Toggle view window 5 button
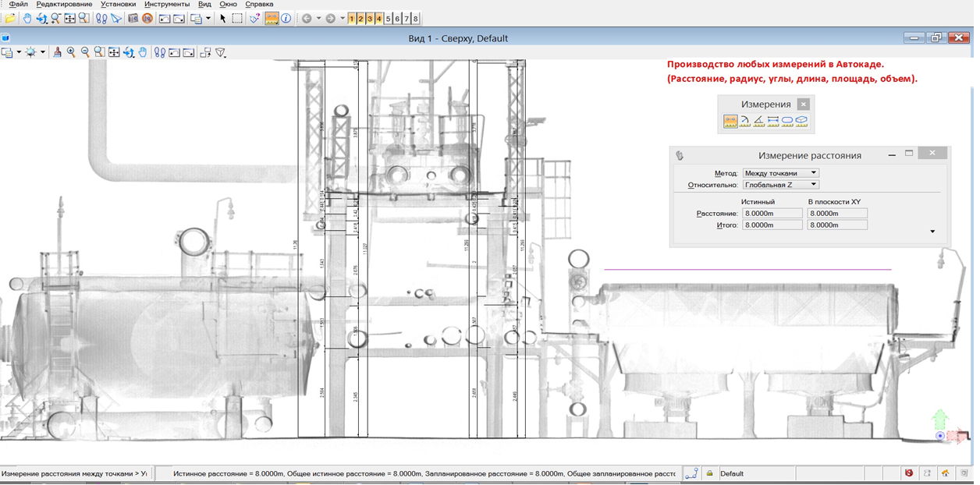 [389, 18]
